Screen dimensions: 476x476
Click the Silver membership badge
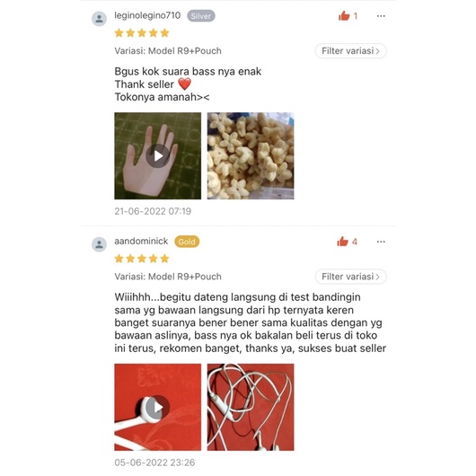click(x=201, y=16)
